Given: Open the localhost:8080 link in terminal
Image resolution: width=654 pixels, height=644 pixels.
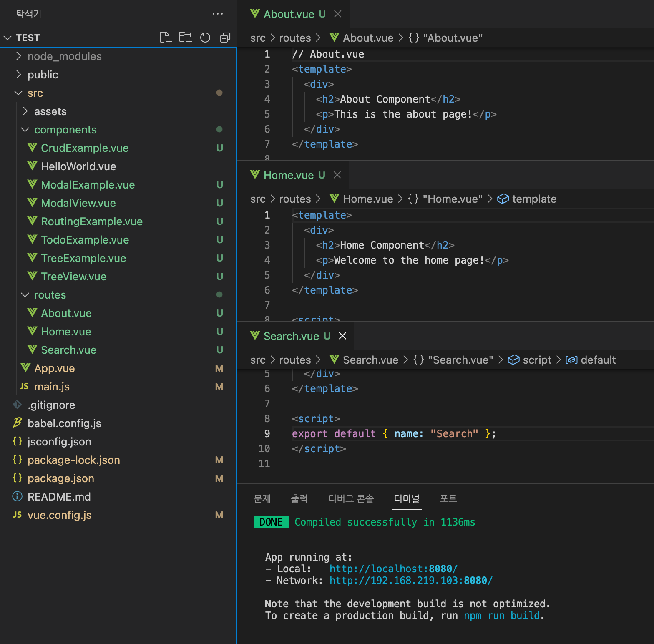Looking at the screenshot, I should (x=393, y=569).
